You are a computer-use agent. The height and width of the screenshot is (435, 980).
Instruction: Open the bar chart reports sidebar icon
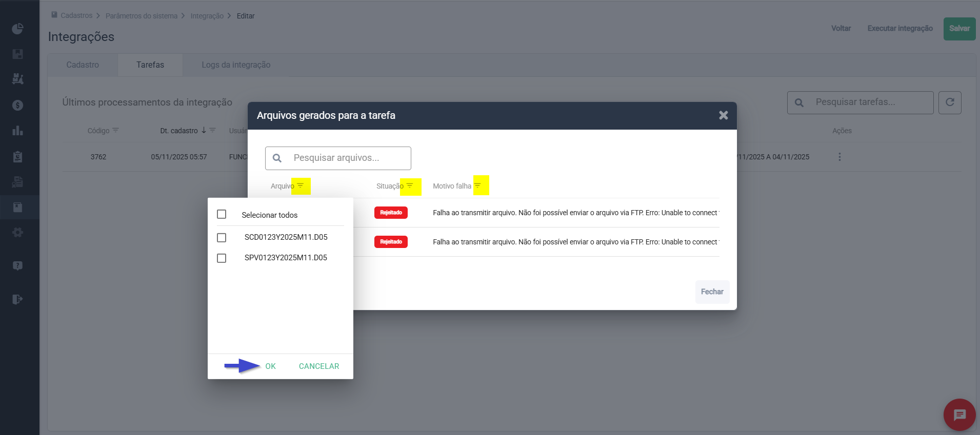17,131
